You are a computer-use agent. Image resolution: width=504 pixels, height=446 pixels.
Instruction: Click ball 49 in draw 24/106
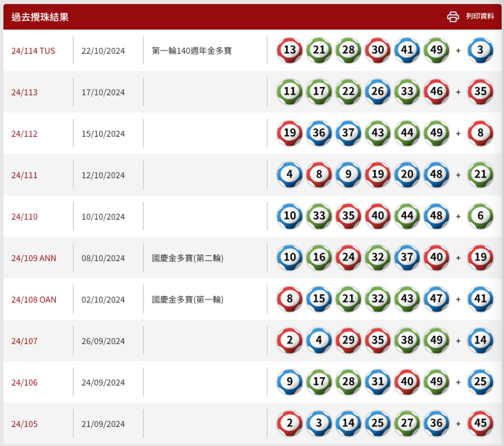(436, 382)
